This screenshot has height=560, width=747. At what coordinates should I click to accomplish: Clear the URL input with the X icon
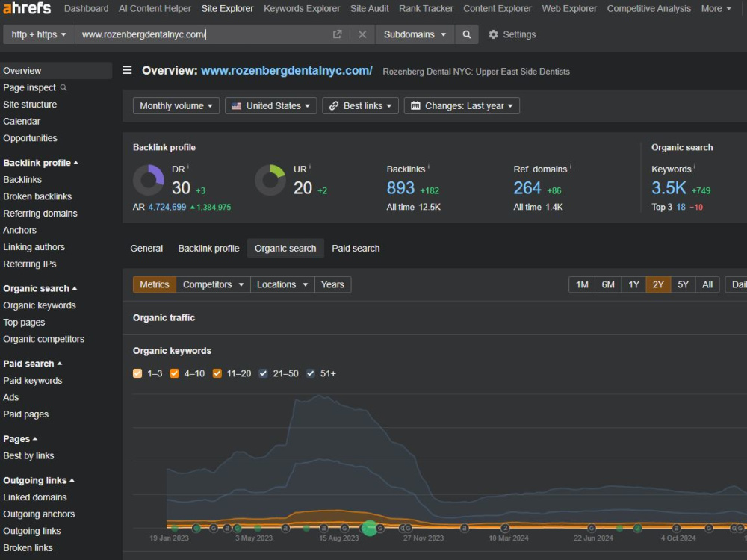362,34
